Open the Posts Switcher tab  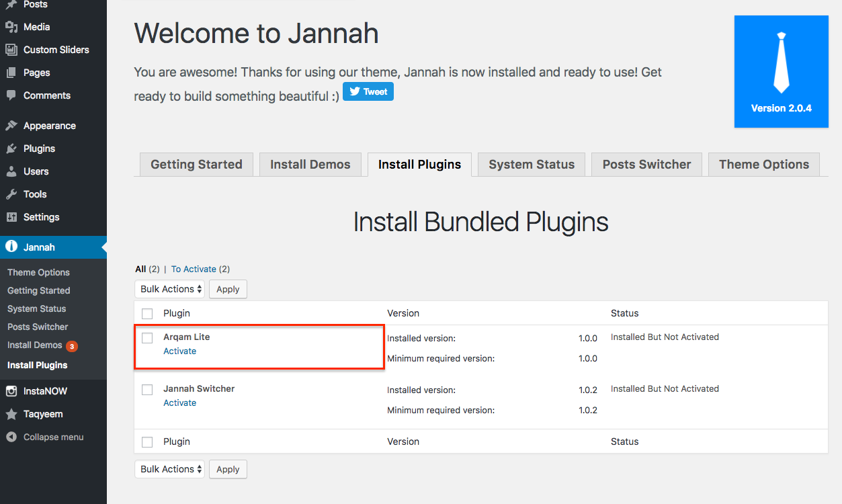(x=646, y=165)
